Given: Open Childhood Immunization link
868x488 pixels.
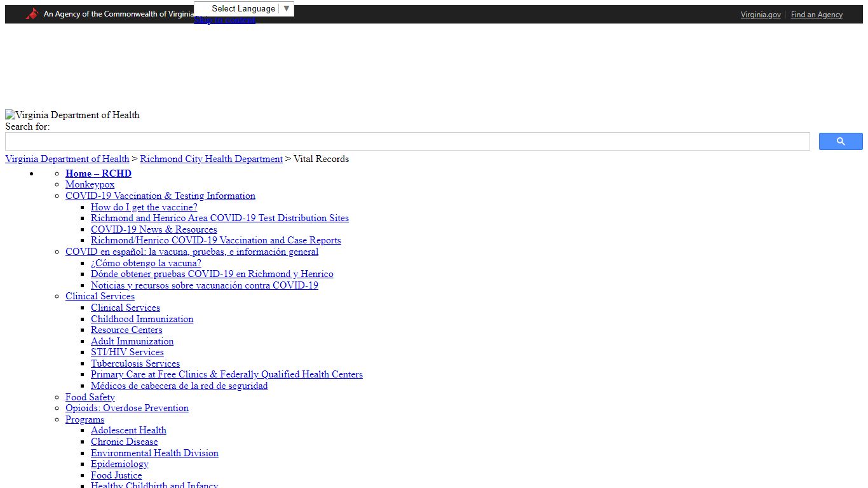Looking at the screenshot, I should point(142,319).
